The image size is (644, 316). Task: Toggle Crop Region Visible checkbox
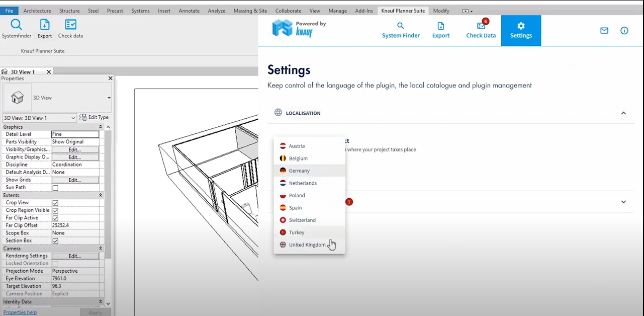coord(55,210)
